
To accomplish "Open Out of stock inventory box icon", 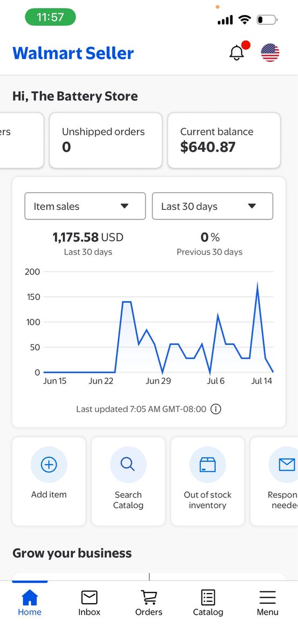I will pyautogui.click(x=208, y=465).
